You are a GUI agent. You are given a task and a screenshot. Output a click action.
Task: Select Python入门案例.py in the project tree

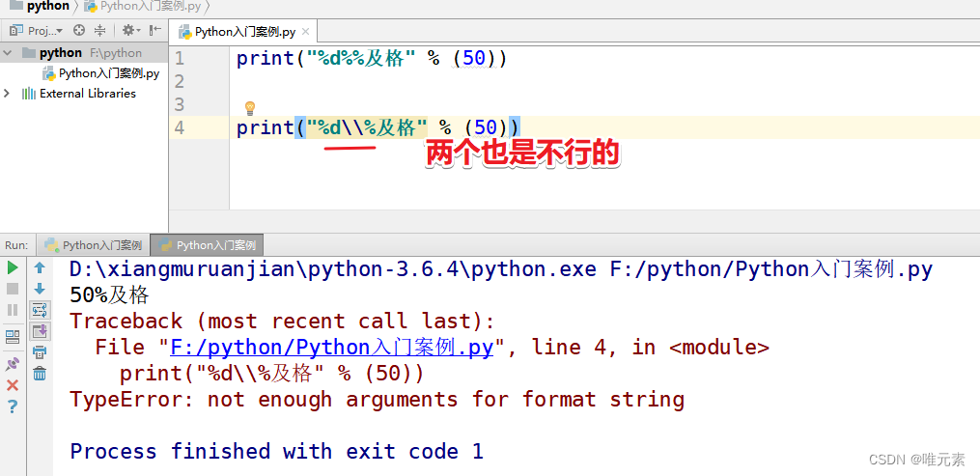pyautogui.click(x=101, y=73)
